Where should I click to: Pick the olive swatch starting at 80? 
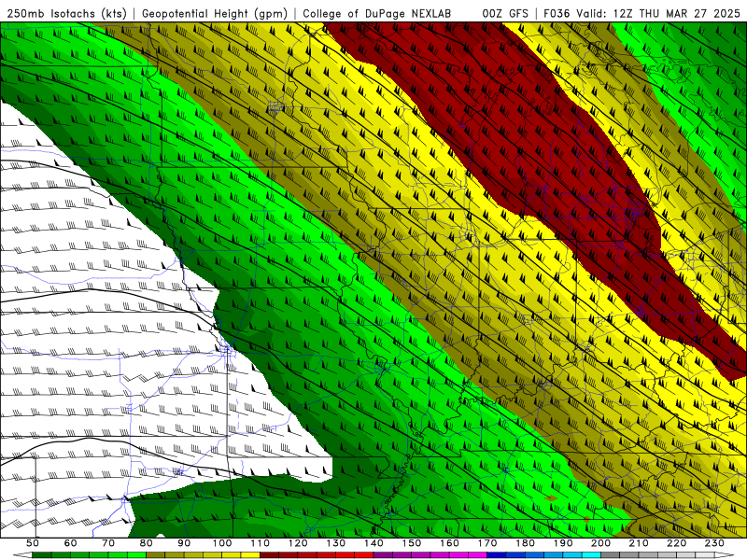(x=155, y=554)
